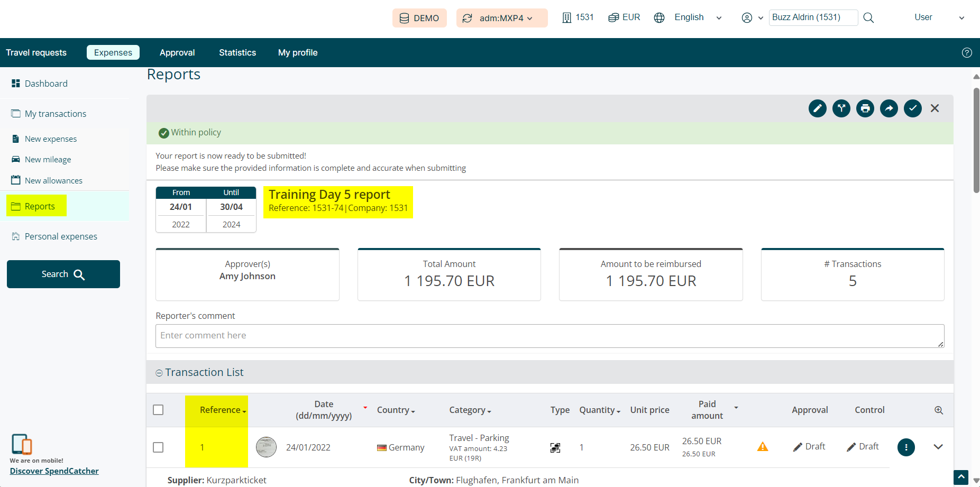Click the Search button in sidebar

pos(63,274)
